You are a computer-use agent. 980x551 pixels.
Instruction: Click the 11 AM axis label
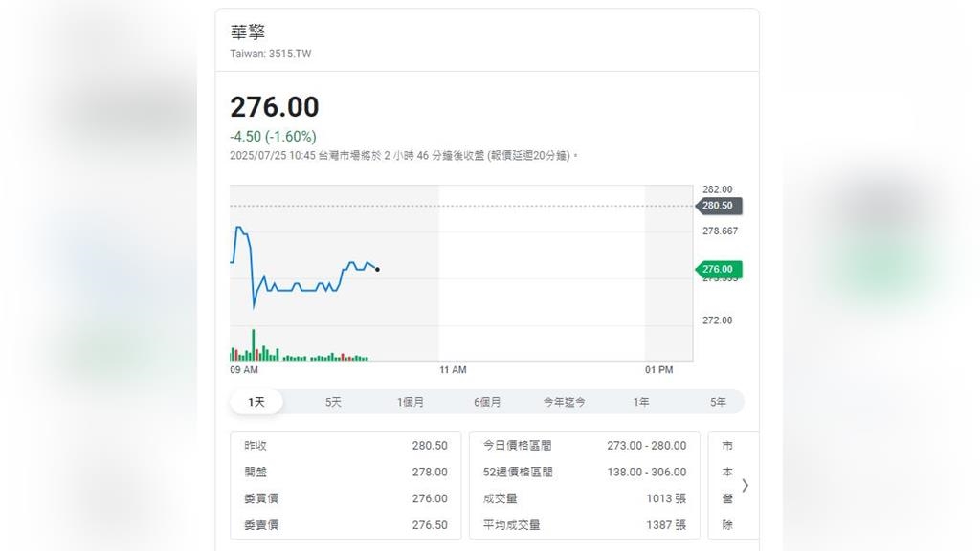click(x=453, y=370)
